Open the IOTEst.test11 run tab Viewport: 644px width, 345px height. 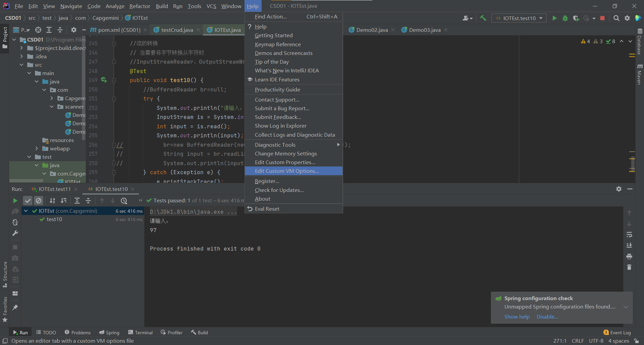coord(54,189)
